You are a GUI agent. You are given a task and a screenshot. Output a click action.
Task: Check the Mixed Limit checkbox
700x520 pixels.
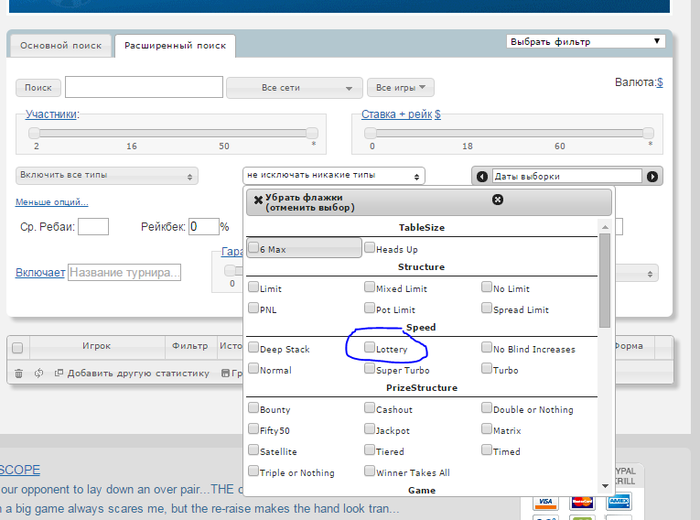(x=369, y=287)
